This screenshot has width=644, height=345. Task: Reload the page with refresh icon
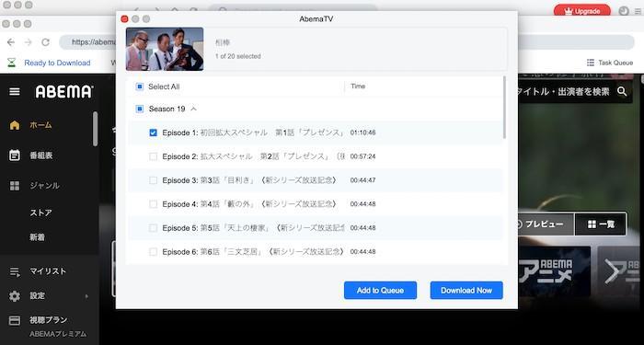tap(46, 42)
